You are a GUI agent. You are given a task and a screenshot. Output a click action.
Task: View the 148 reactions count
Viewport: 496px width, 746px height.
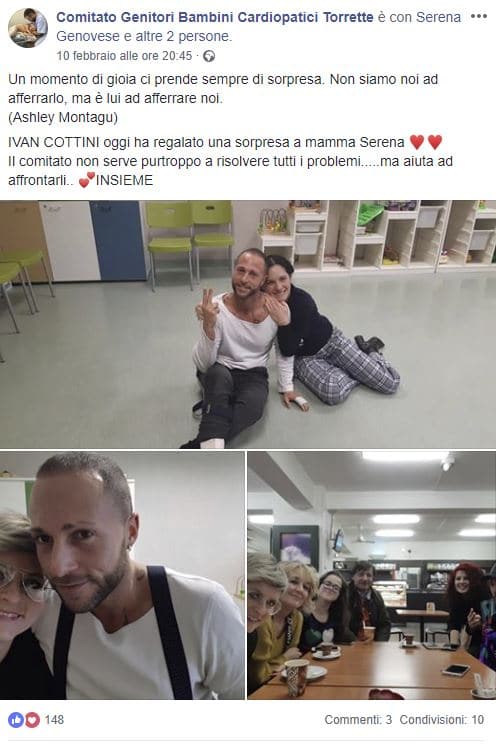(x=54, y=720)
